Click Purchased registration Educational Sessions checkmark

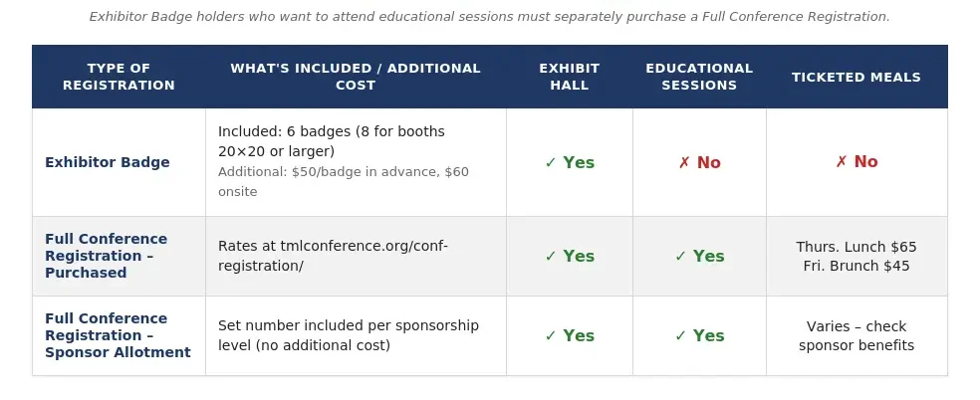[x=699, y=256]
